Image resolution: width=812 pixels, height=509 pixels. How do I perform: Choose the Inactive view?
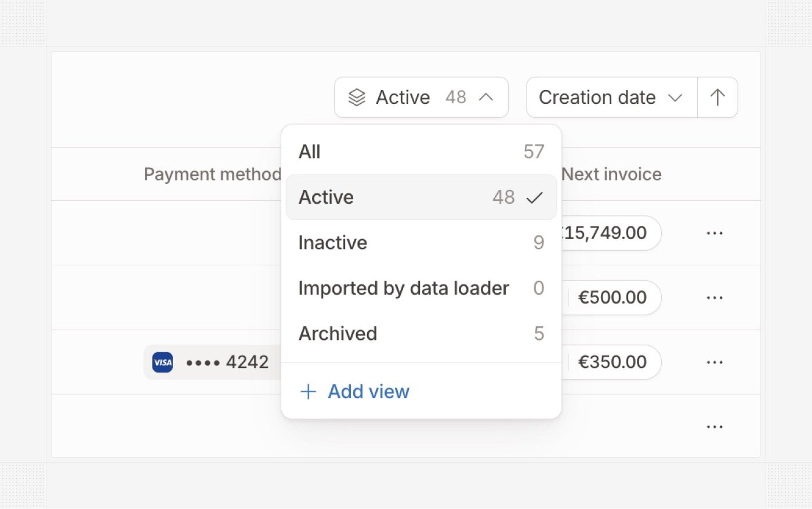click(x=421, y=243)
